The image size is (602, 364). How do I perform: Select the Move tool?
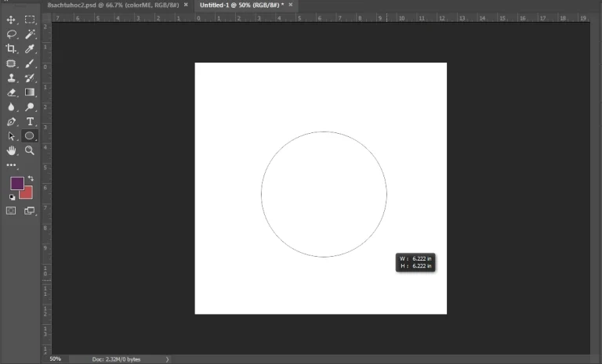pyautogui.click(x=11, y=20)
